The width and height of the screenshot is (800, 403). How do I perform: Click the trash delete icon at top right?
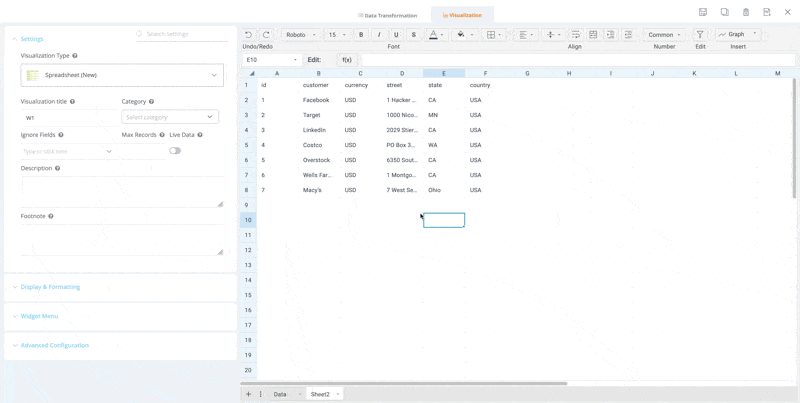pyautogui.click(x=746, y=13)
